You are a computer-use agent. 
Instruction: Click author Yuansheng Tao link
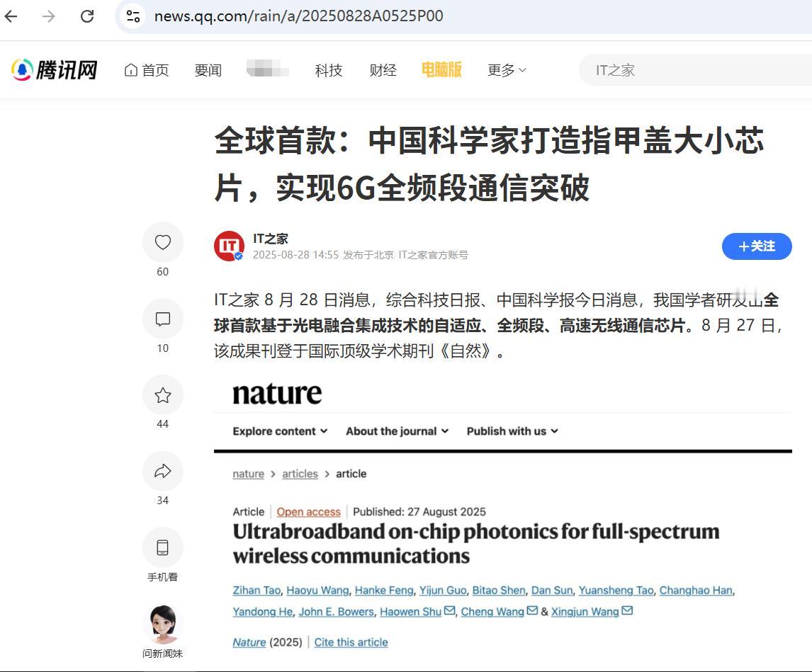[x=616, y=590]
